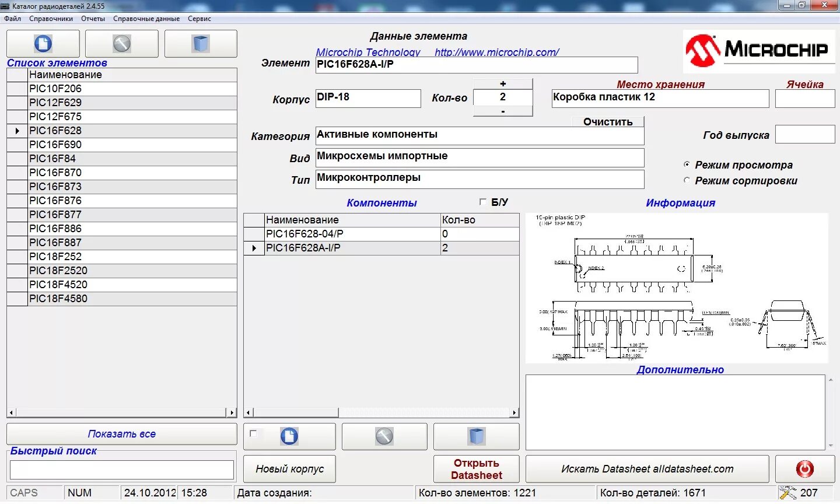Click the Очистить button
840x504 pixels.
pyautogui.click(x=608, y=121)
